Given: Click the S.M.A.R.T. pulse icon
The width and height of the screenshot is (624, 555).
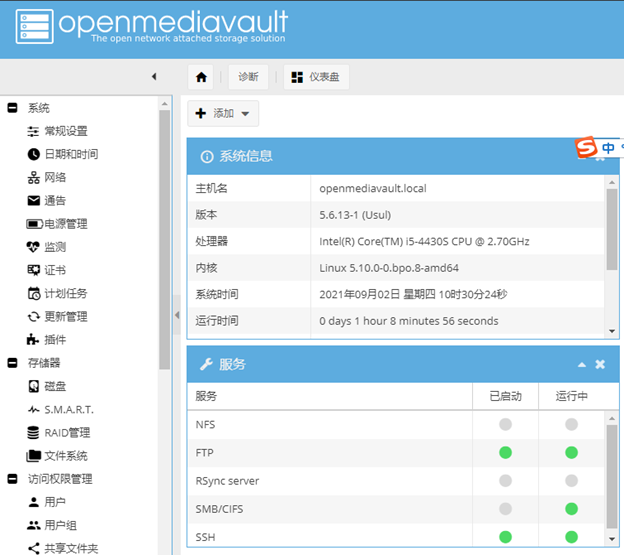Looking at the screenshot, I should (x=34, y=409).
